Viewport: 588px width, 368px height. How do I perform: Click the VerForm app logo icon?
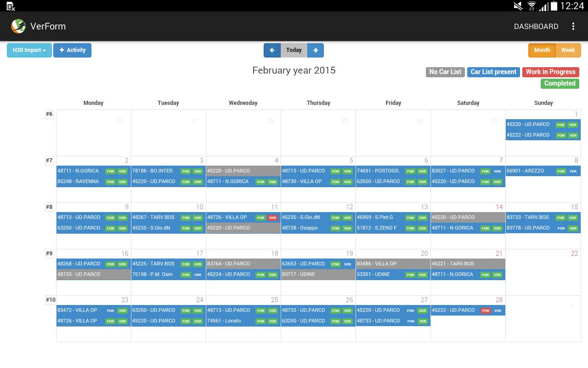pyautogui.click(x=18, y=26)
